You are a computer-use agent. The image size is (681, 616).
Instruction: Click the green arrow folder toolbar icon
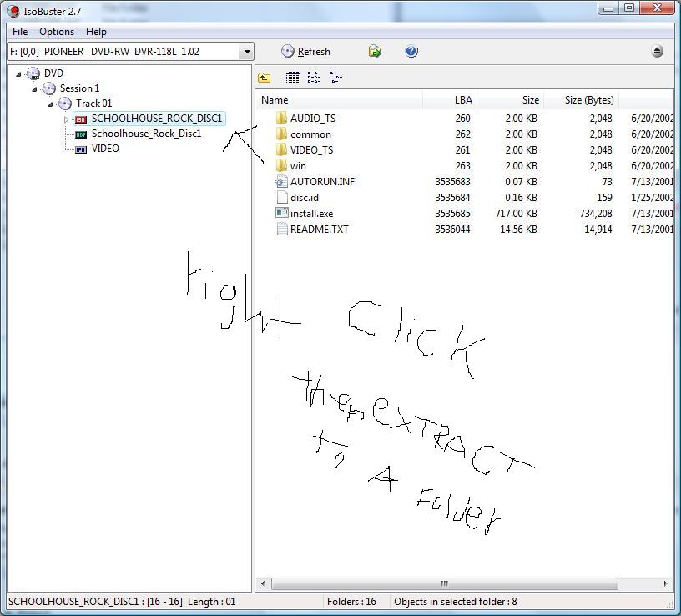(375, 51)
